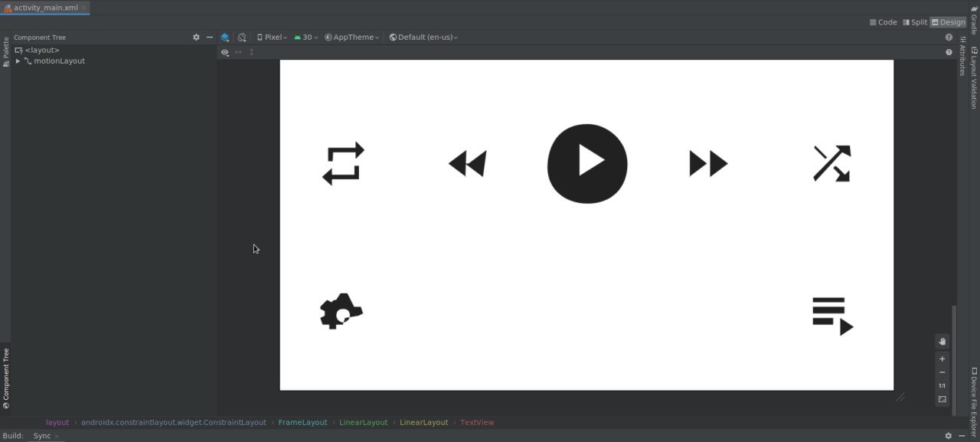Image resolution: width=980 pixels, height=442 pixels.
Task: Open the view options eye menu
Action: tap(225, 52)
